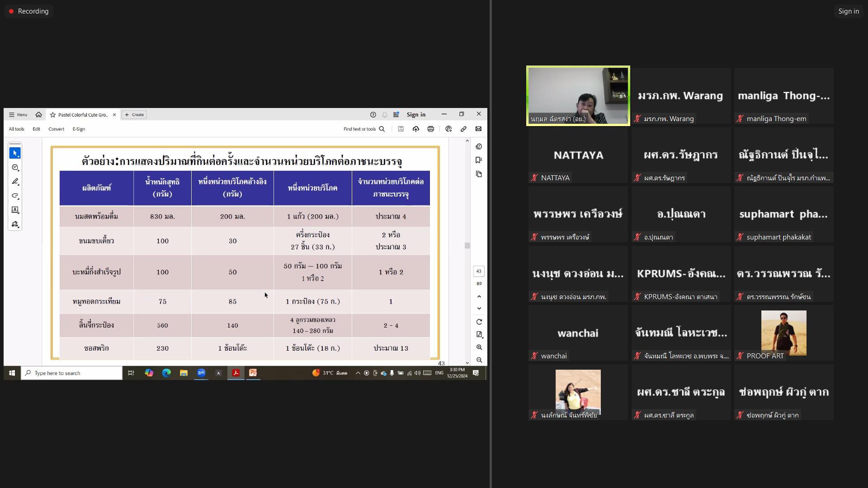The width and height of the screenshot is (868, 488).
Task: Click Sign in button in PDF toolbar
Action: pos(415,114)
